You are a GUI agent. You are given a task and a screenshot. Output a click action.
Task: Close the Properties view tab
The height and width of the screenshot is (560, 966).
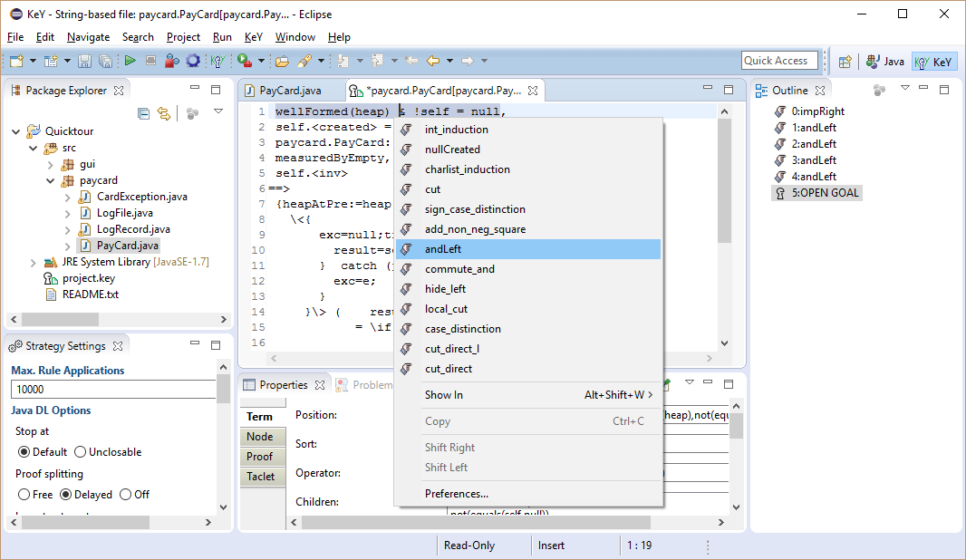pyautogui.click(x=320, y=385)
